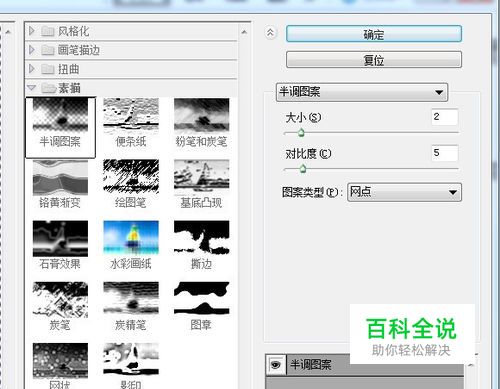500x389 pixels.
Task: Collapse the 素描 filter folder
Action: 32,88
